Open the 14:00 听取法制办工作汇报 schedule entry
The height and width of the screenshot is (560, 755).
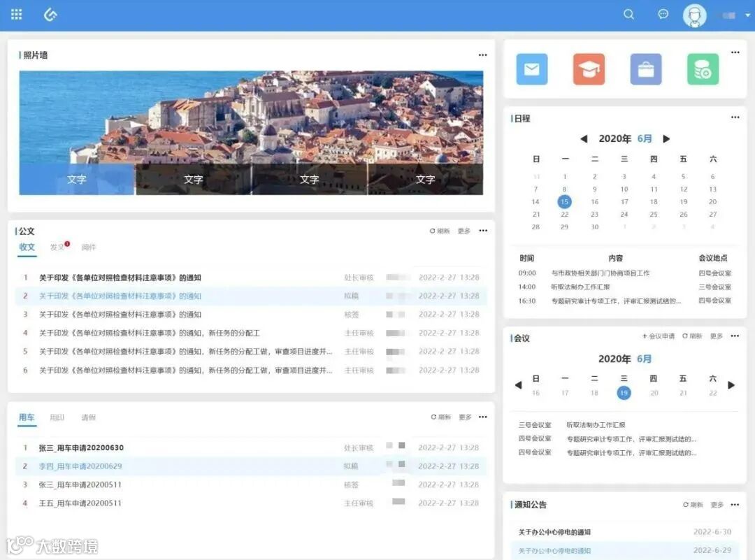[624, 287]
